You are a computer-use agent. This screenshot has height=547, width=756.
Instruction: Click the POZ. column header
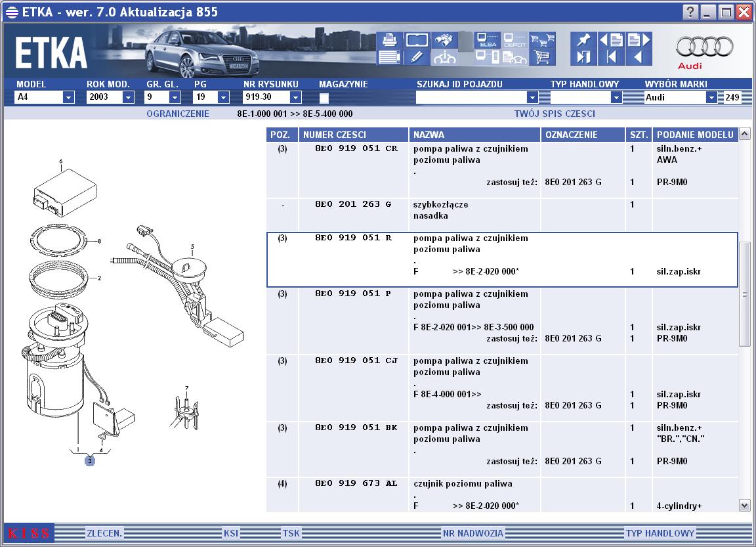[x=282, y=135]
